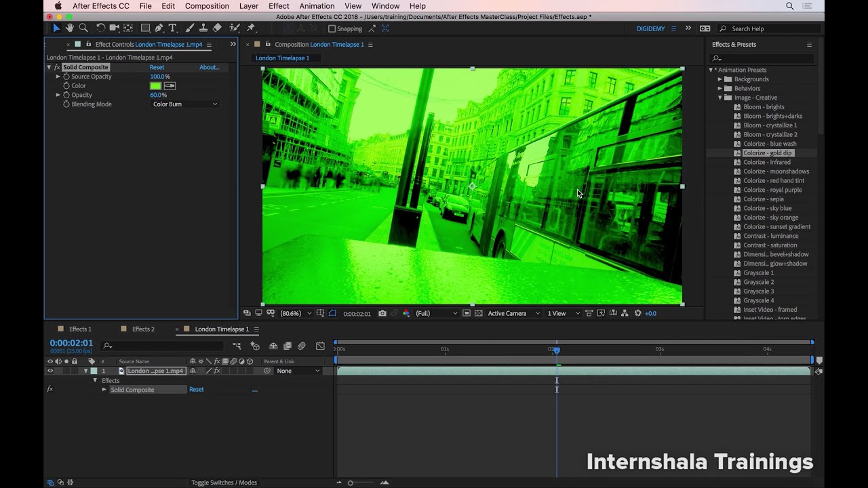Open the Animation menu
This screenshot has width=868, height=488.
(x=317, y=6)
